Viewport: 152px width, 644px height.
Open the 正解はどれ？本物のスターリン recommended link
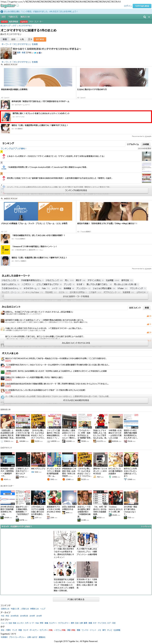(34, 377)
